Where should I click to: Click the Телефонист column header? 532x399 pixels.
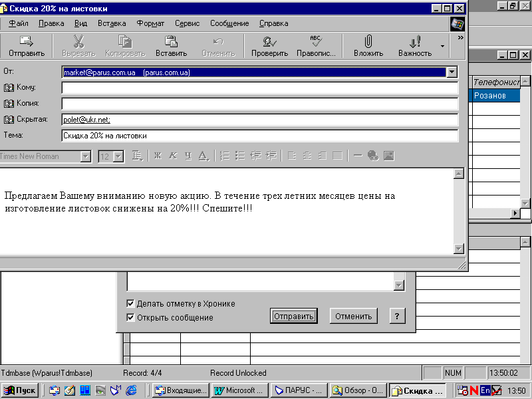coord(496,82)
